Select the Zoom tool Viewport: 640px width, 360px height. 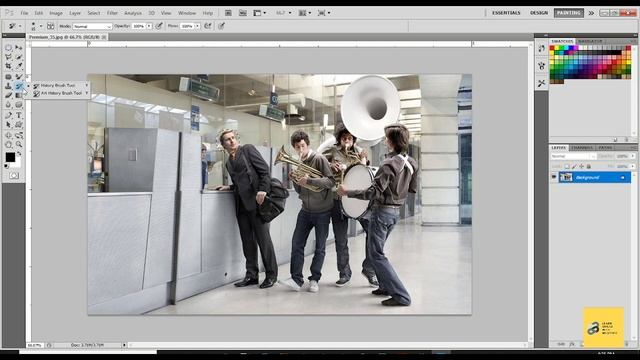(19, 144)
